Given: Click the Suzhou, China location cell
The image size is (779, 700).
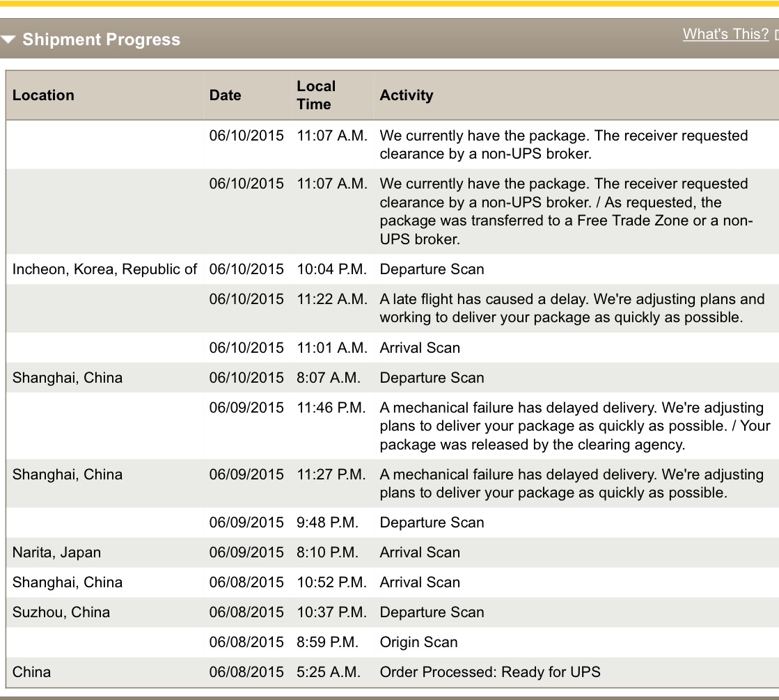Looking at the screenshot, I should pos(61,612).
